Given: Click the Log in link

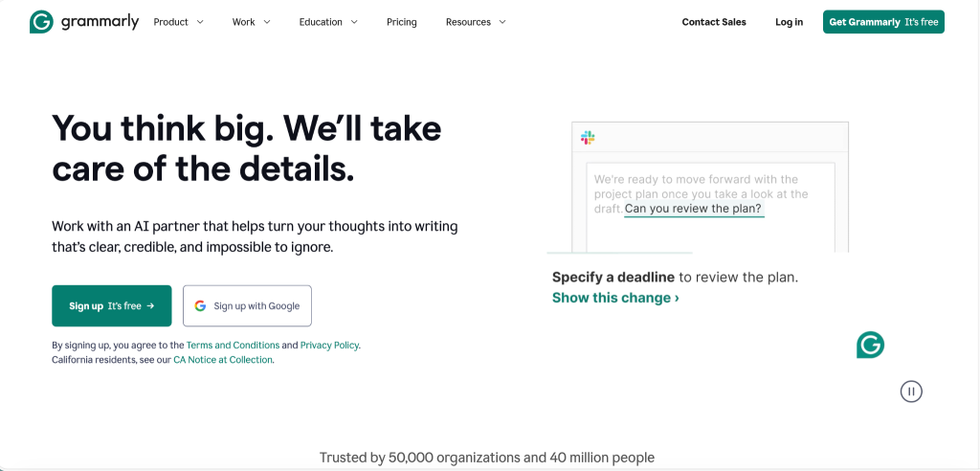Looking at the screenshot, I should (790, 22).
